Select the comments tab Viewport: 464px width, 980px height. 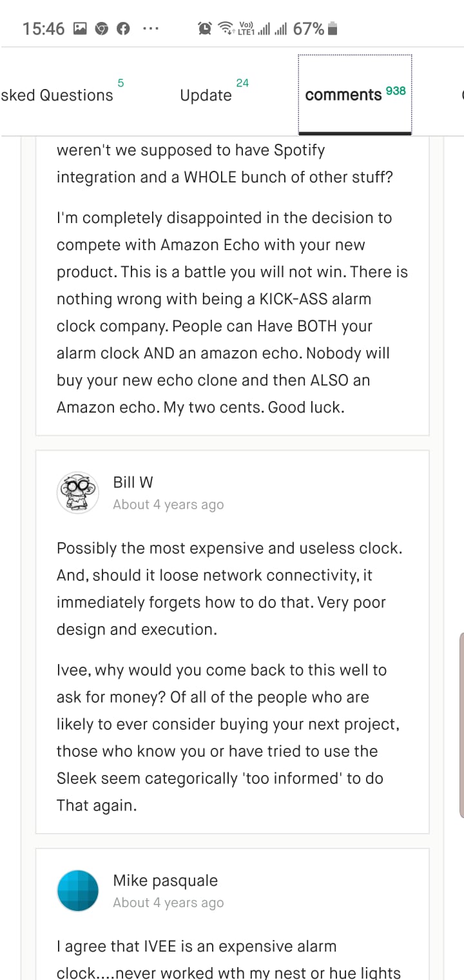coord(343,95)
